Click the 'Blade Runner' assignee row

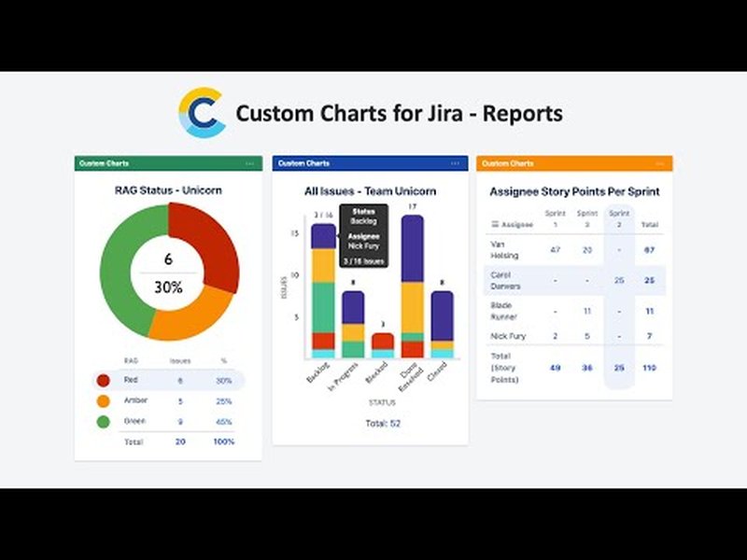click(574, 311)
